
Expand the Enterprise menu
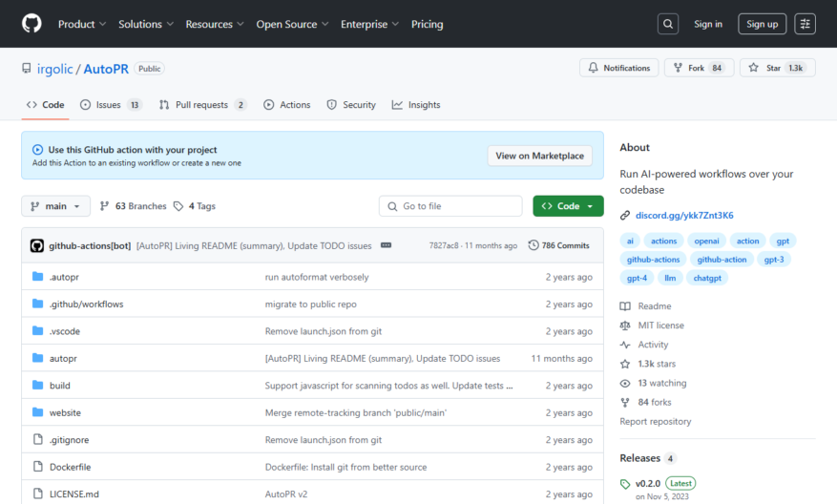click(369, 24)
